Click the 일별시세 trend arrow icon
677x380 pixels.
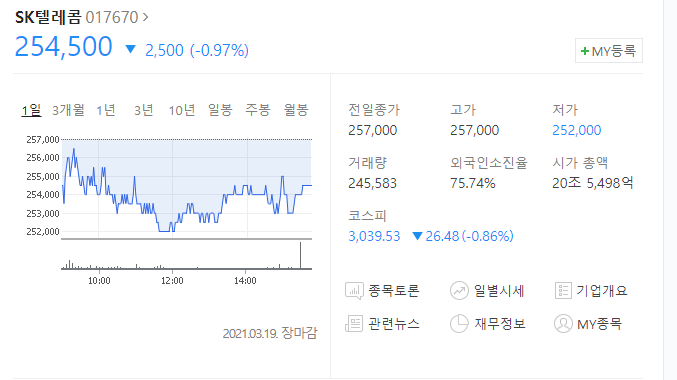[459, 291]
